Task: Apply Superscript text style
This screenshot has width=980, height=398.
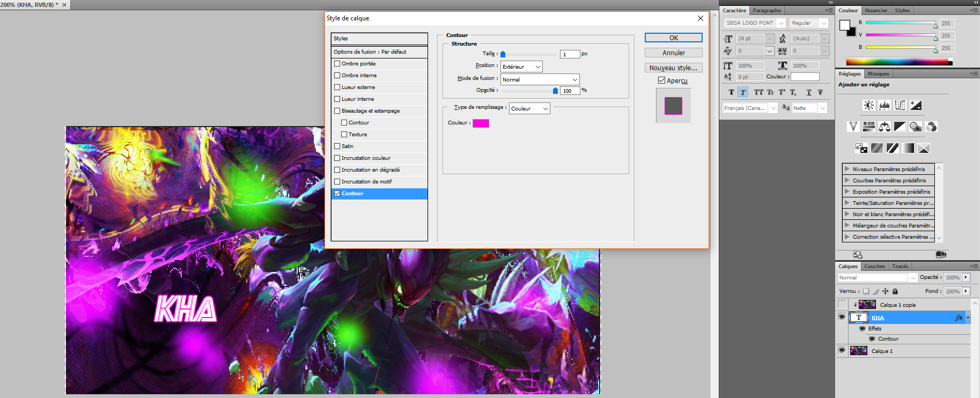Action: (x=782, y=92)
